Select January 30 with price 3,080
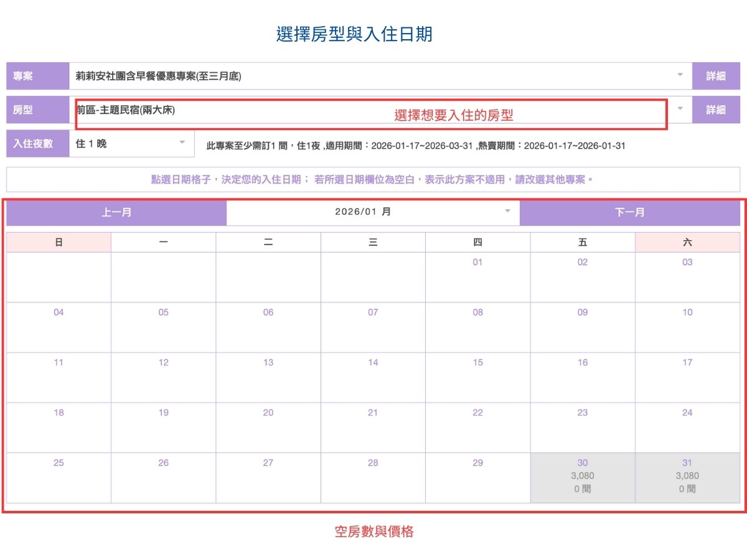This screenshot has width=747, height=560. click(582, 476)
